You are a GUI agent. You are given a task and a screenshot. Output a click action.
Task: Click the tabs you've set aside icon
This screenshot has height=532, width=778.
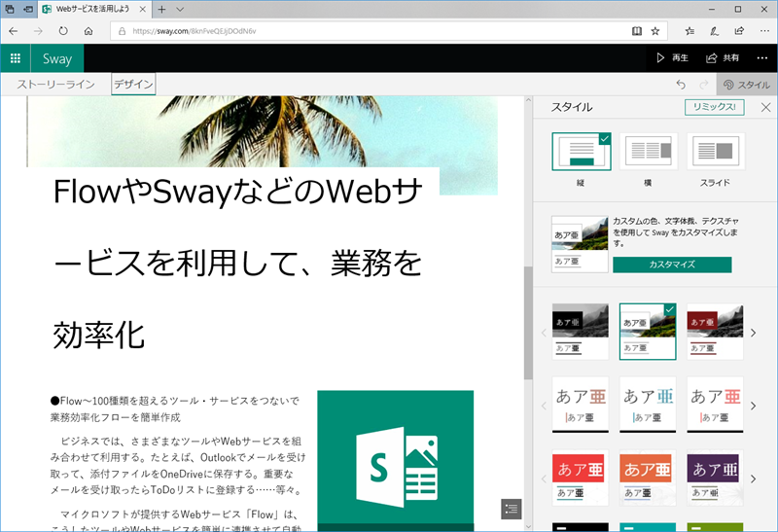pos(10,9)
